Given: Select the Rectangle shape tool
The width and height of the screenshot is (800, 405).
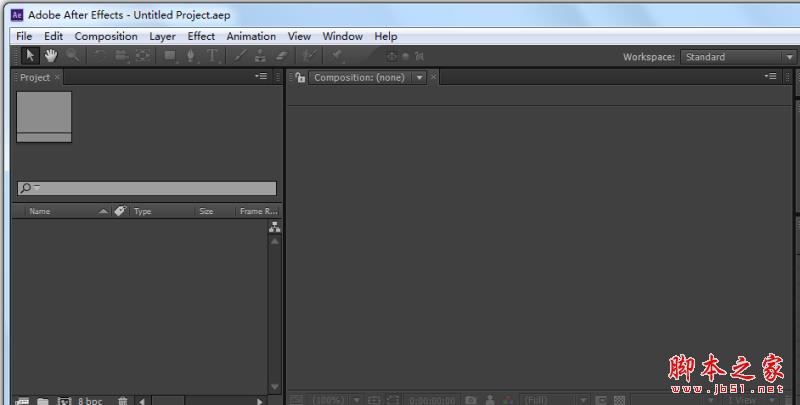Looking at the screenshot, I should 170,56.
